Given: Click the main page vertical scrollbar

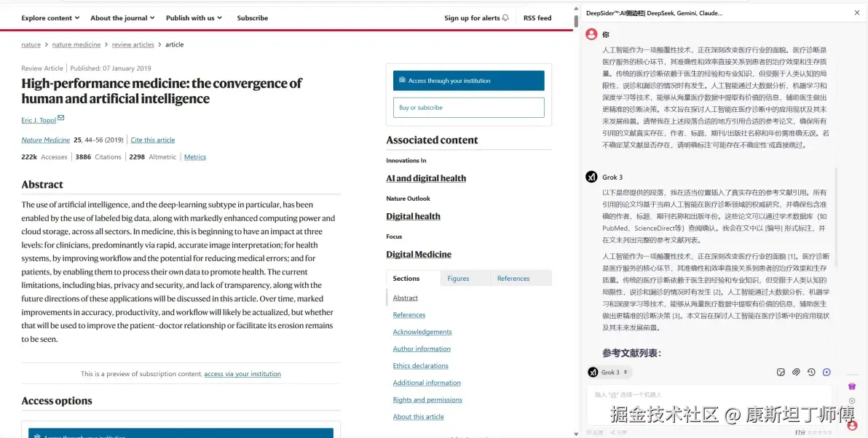Looking at the screenshot, I should (x=576, y=20).
